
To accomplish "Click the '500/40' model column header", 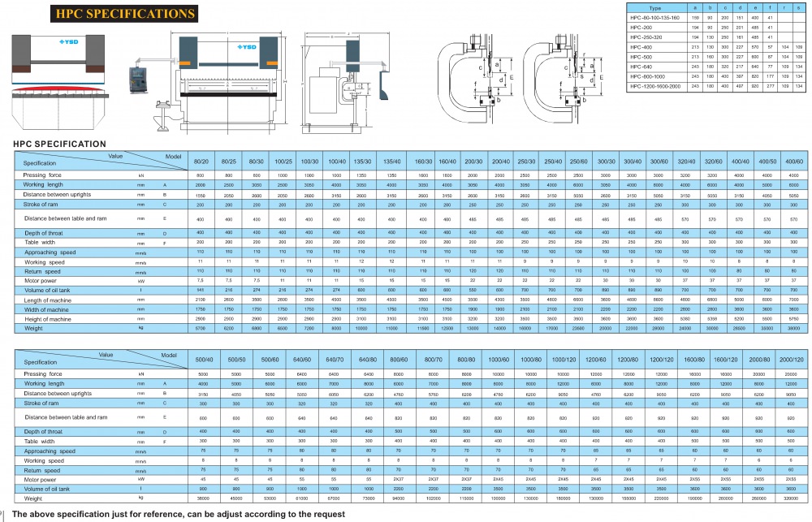I will point(204,360).
